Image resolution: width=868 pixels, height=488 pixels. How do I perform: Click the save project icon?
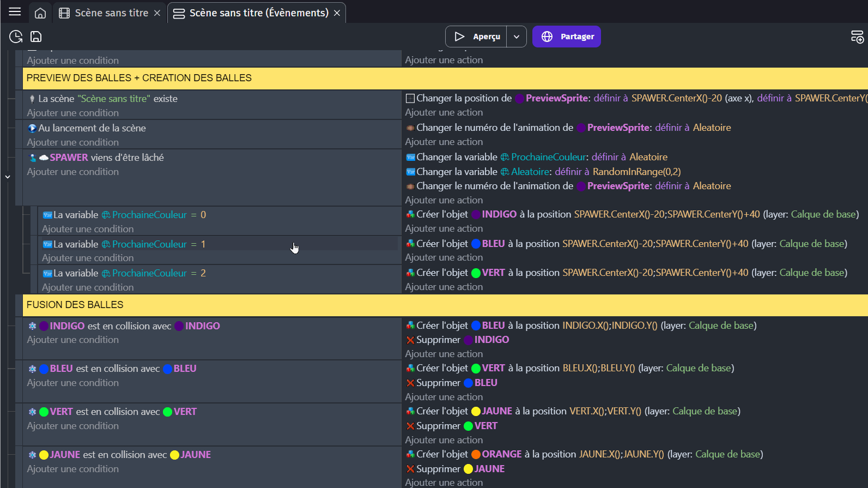[36, 37]
